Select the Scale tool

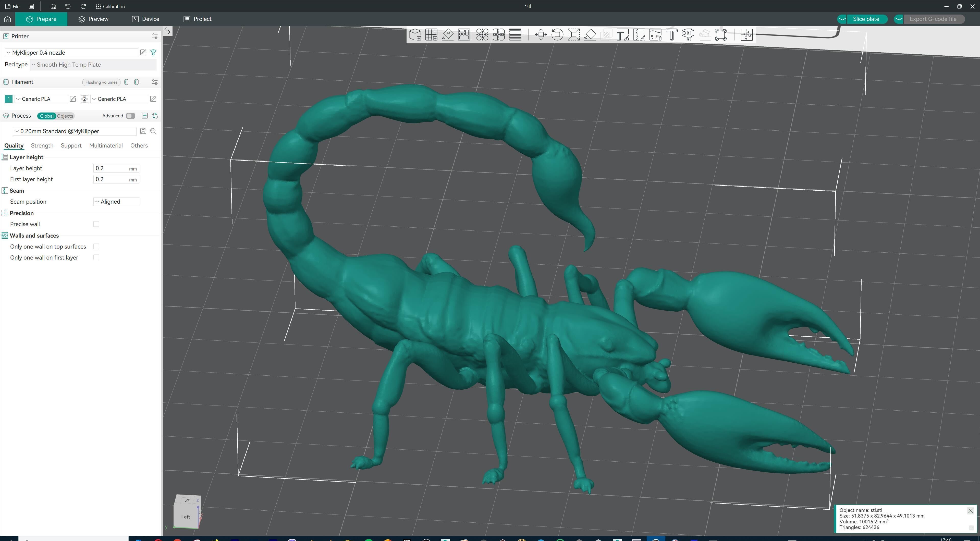click(x=574, y=35)
